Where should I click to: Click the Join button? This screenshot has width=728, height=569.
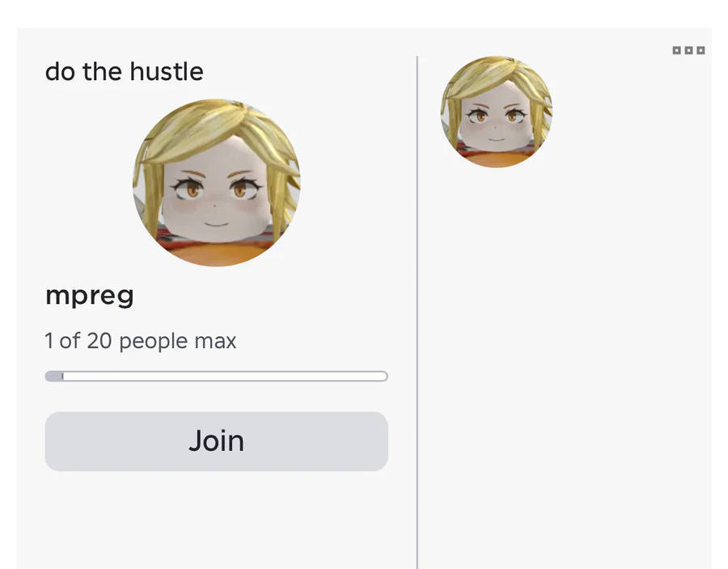(216, 441)
